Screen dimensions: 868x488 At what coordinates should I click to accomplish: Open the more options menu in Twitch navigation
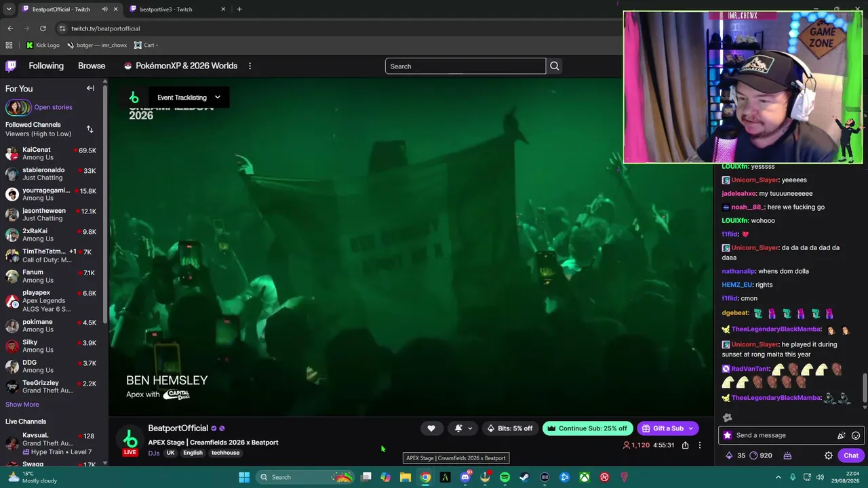(x=250, y=66)
